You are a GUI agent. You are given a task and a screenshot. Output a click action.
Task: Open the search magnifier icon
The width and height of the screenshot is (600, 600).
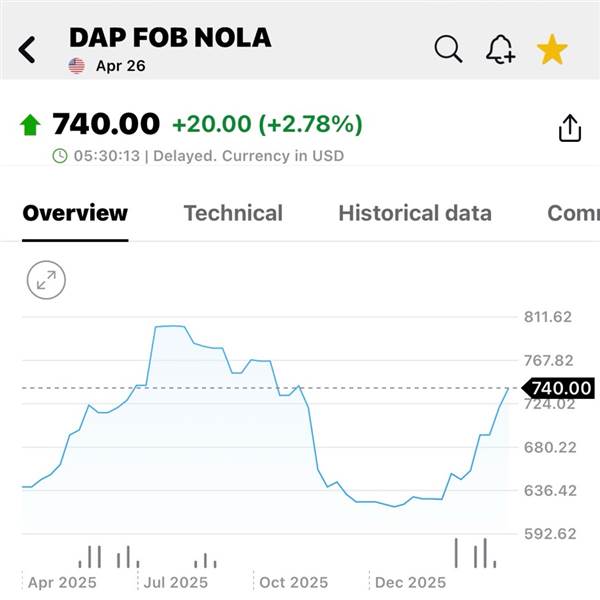pyautogui.click(x=449, y=48)
